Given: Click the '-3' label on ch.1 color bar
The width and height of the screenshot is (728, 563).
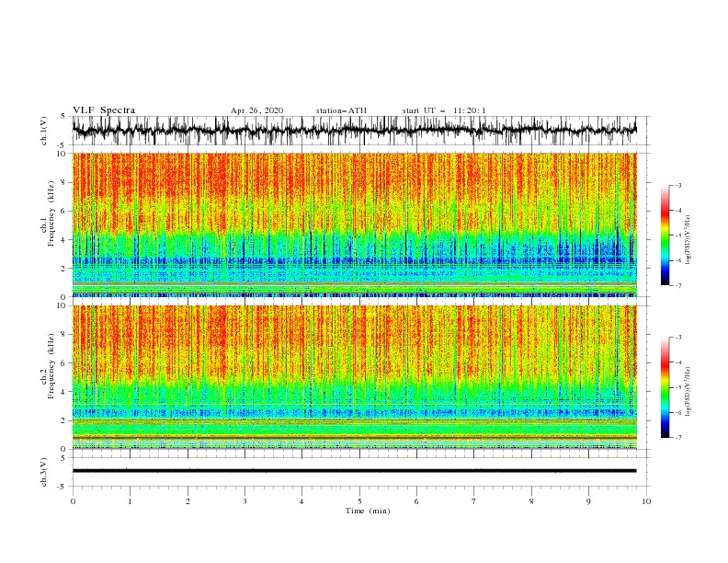Looking at the screenshot, I should click(x=677, y=185).
